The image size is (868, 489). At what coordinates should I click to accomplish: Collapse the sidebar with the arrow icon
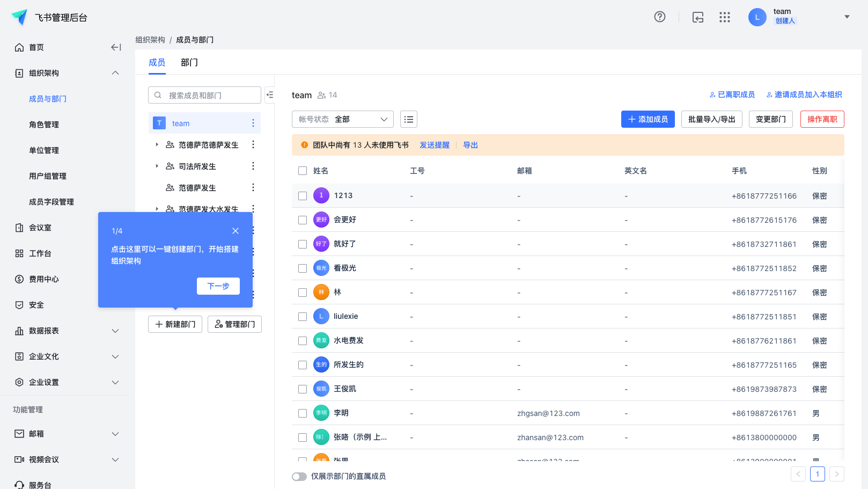[116, 47]
